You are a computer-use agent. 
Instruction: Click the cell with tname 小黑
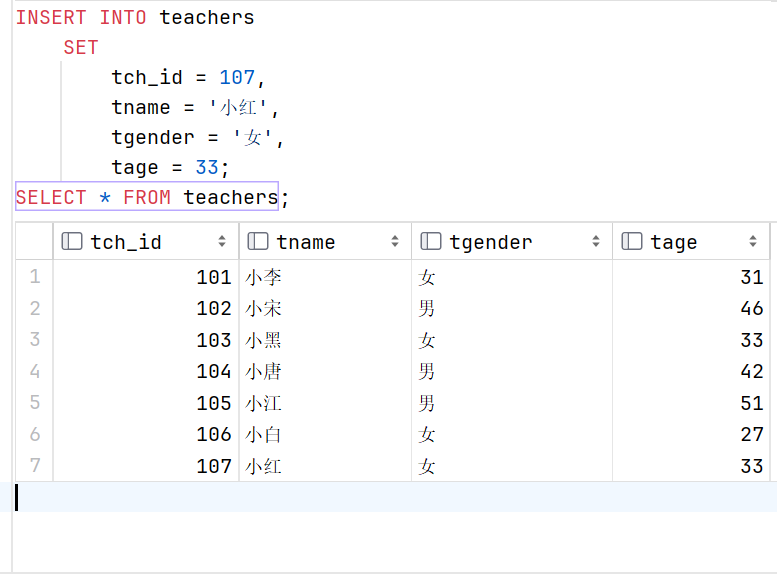tap(325, 340)
